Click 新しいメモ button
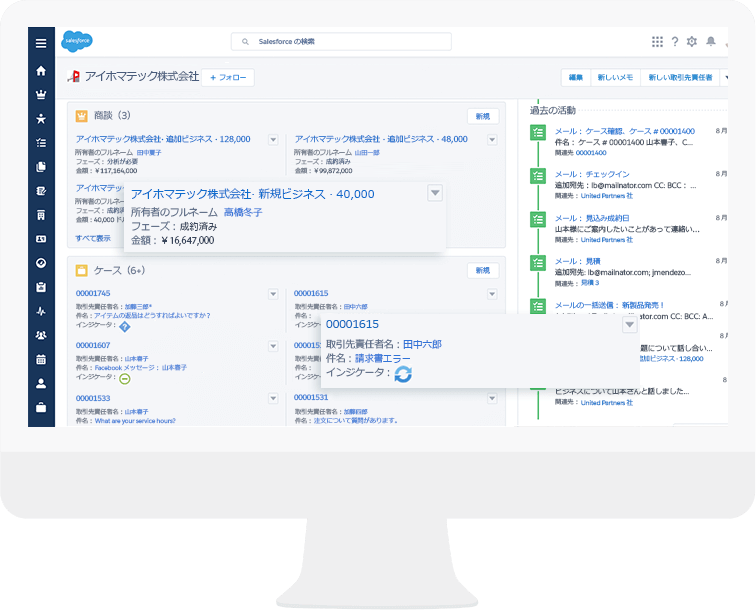 pos(615,77)
